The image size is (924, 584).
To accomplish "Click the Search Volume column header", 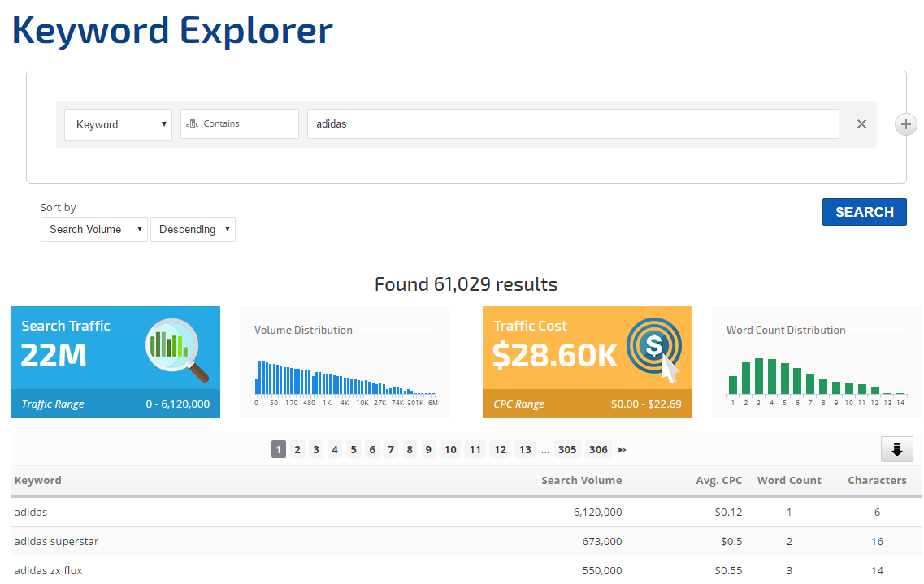I will click(x=581, y=480).
